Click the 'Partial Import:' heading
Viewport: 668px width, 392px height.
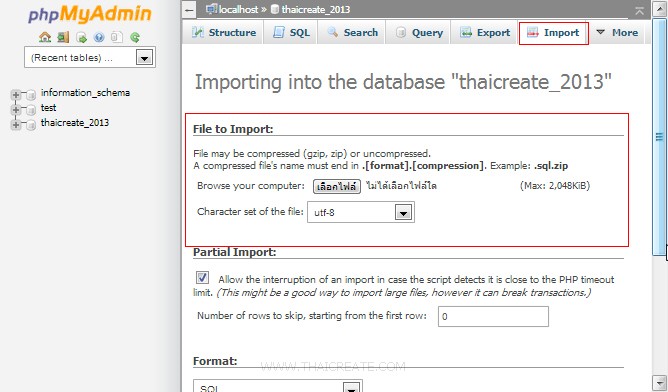[x=235, y=252]
